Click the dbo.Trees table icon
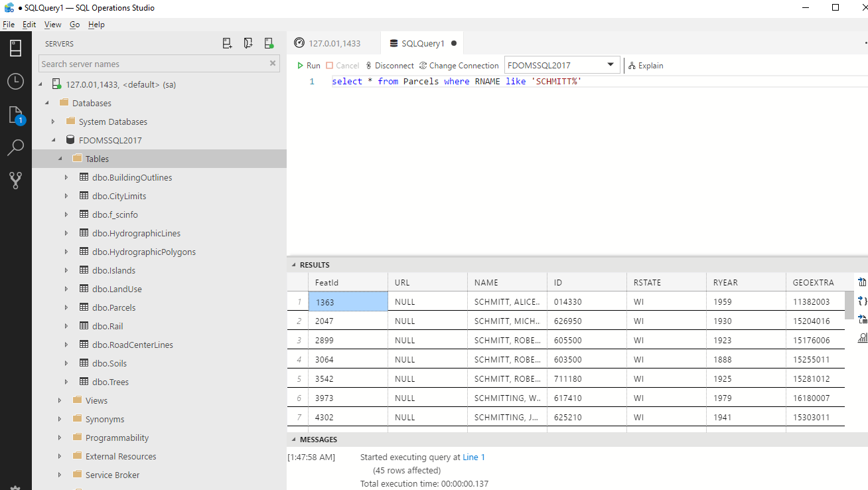 [84, 382]
